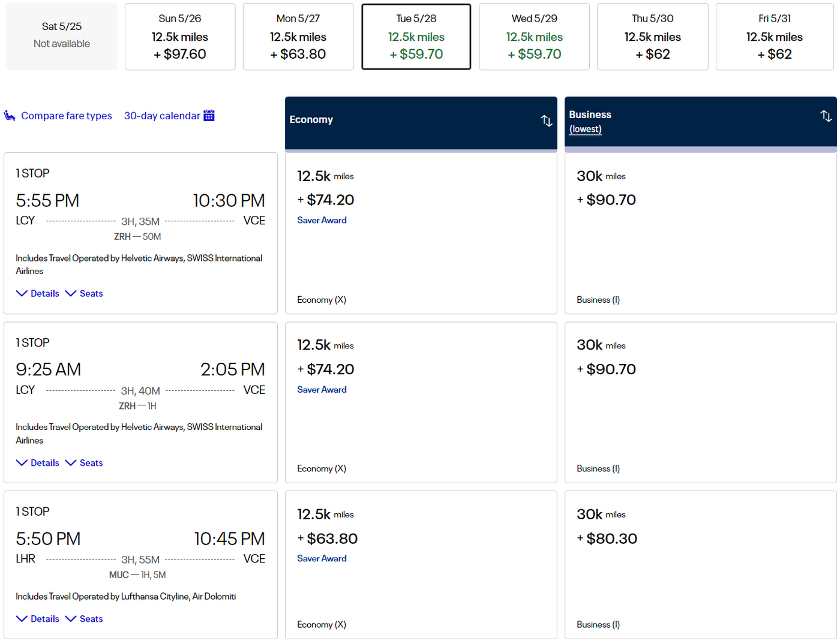The height and width of the screenshot is (641, 840).
Task: Click Saver Award on the 9:25 AM flight
Action: tap(322, 390)
